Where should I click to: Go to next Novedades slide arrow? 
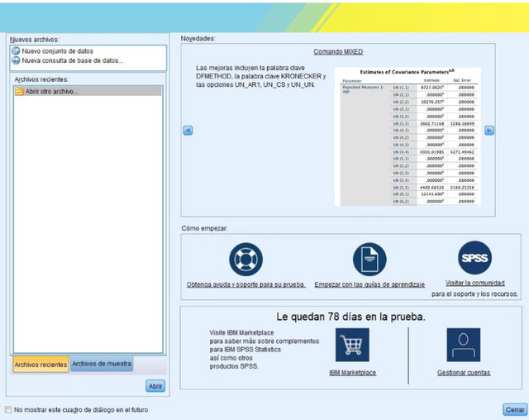click(489, 131)
